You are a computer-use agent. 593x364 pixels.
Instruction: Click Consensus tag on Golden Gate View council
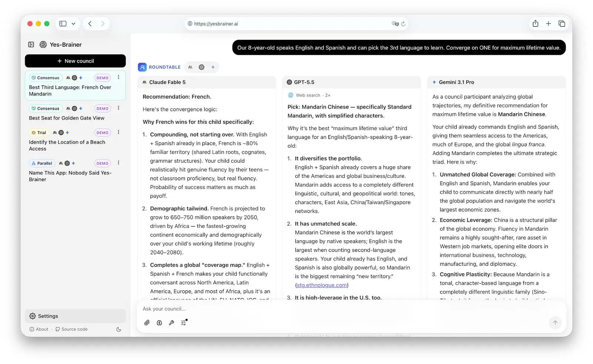45,108
